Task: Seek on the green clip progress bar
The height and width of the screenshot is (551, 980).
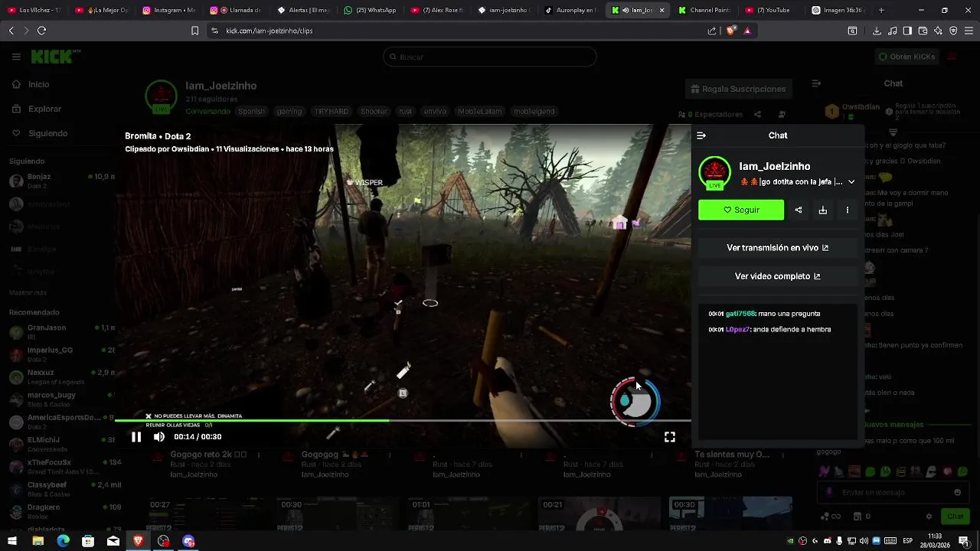Action: pyautogui.click(x=403, y=421)
